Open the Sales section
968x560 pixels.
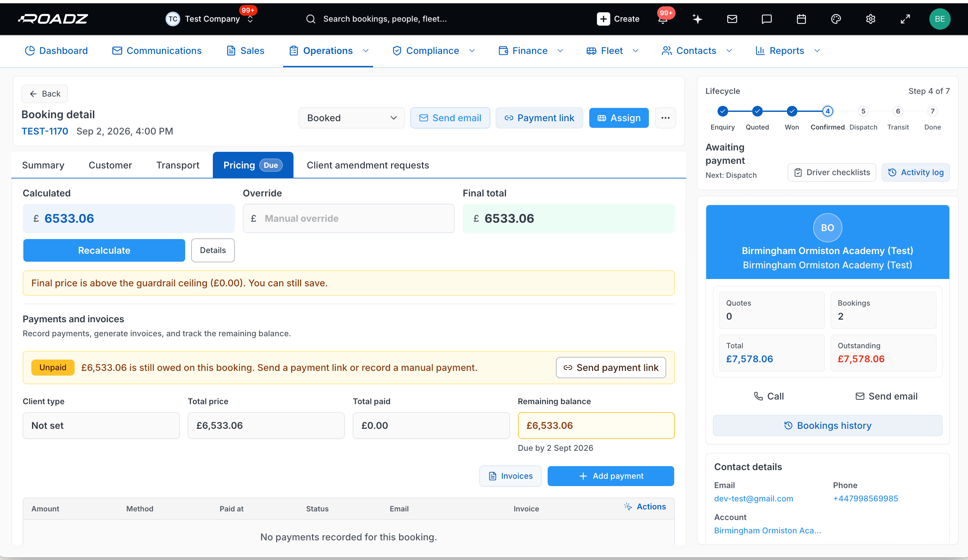pos(245,51)
